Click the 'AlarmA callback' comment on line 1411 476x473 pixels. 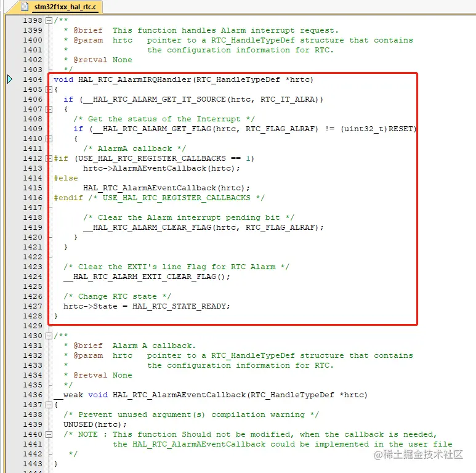135,149
